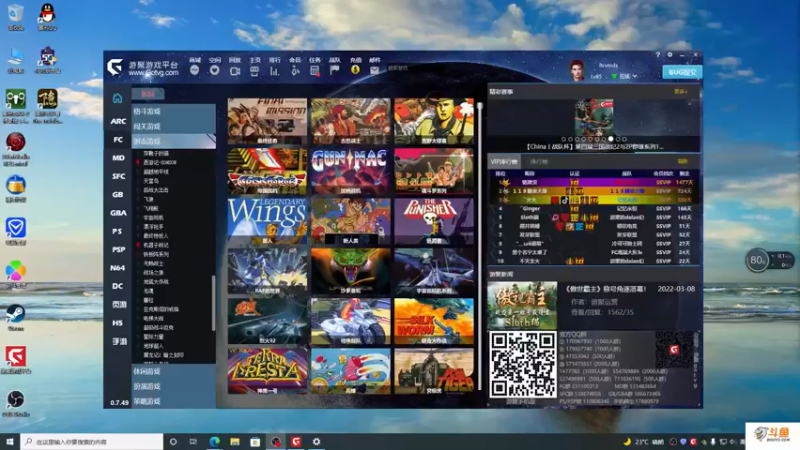800x450 pixels.
Task: Open the Silk Worm game thumbnail
Action: pyautogui.click(x=434, y=321)
